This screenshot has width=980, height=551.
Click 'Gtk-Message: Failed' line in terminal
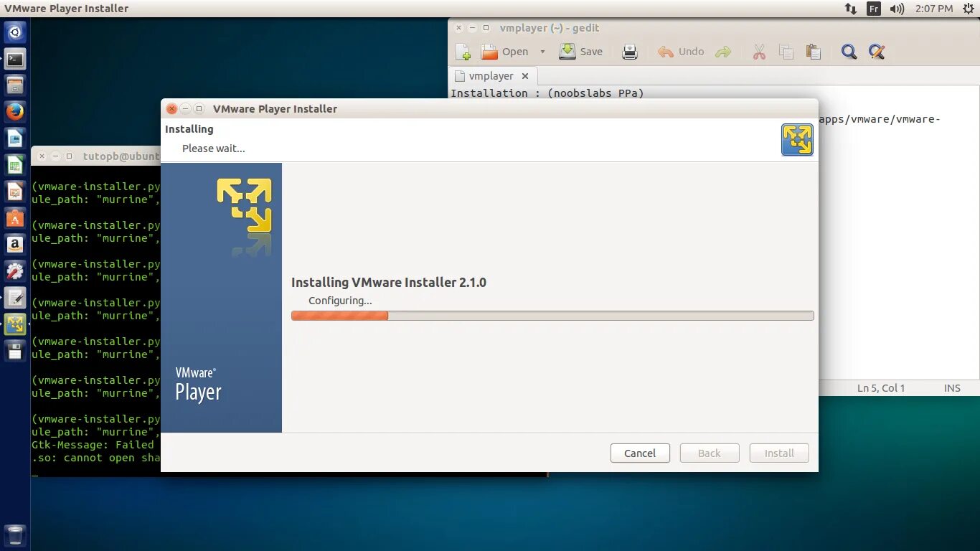pos(93,445)
